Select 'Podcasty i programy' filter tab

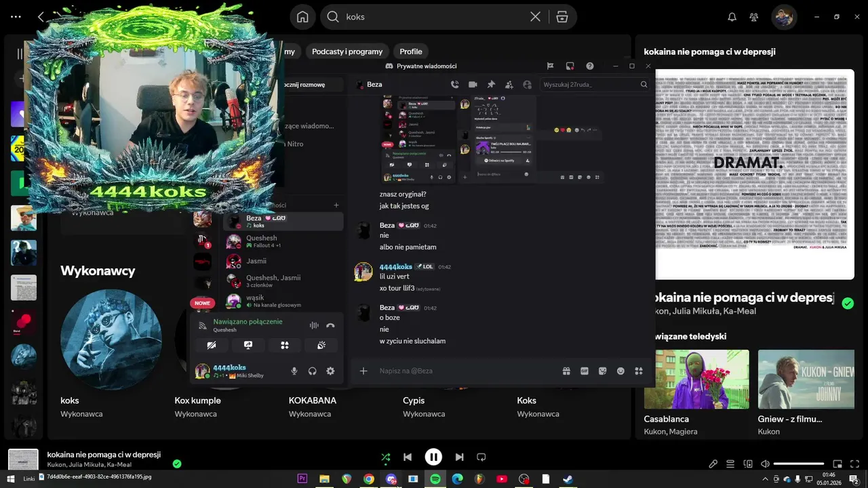point(347,52)
